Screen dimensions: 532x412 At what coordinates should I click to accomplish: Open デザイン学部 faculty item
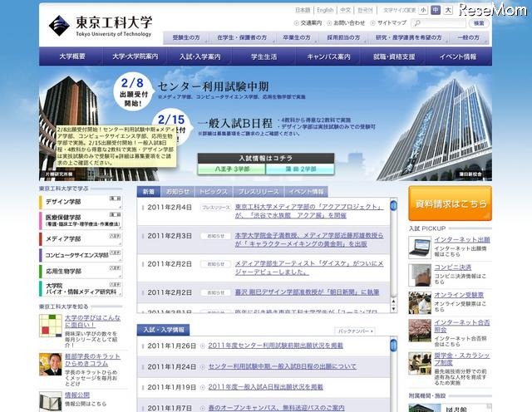tap(81, 202)
